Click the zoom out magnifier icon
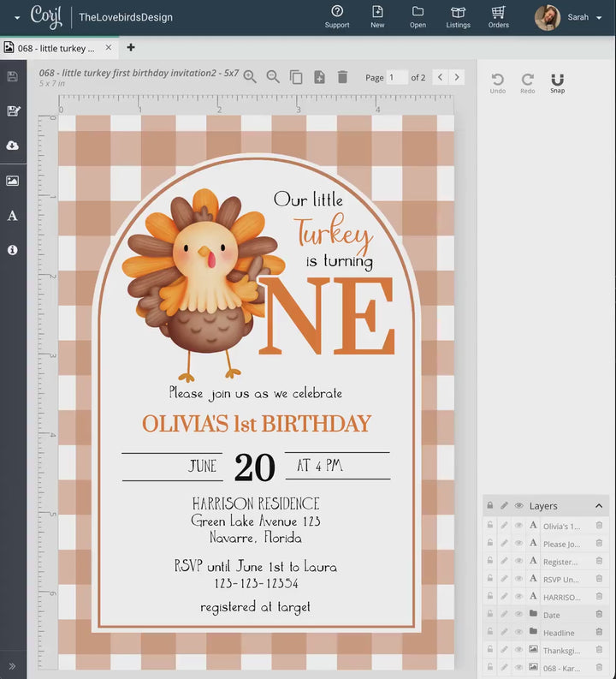Image resolution: width=616 pixels, height=679 pixels. (273, 77)
